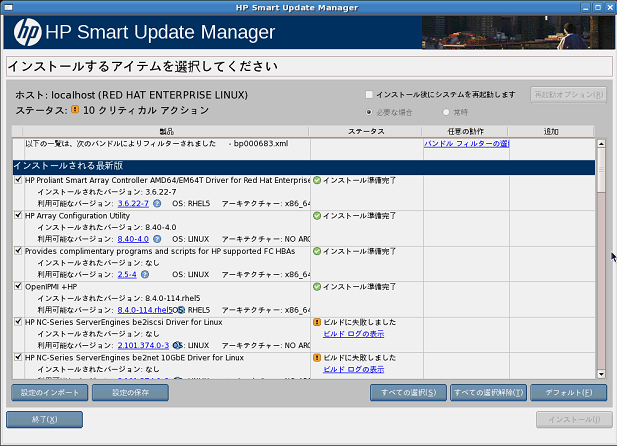Open help icon beside version 8.40-4.0
Viewport: 617px width, 446px height.
157,239
